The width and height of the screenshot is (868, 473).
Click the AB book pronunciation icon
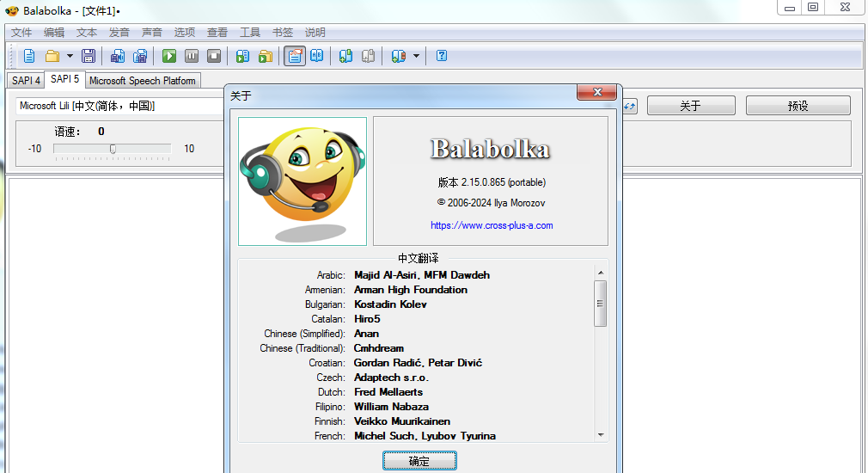point(316,56)
